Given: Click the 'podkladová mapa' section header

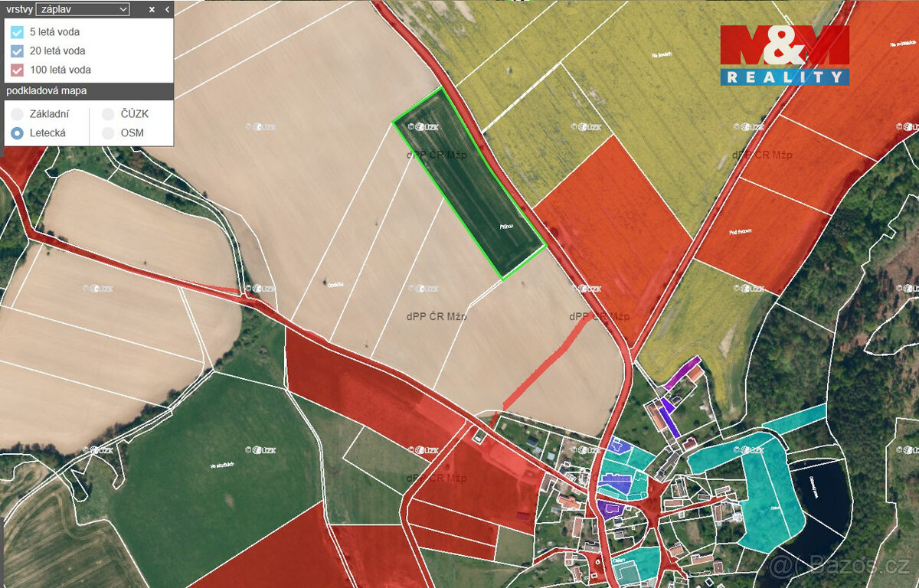Looking at the screenshot, I should 46,90.
